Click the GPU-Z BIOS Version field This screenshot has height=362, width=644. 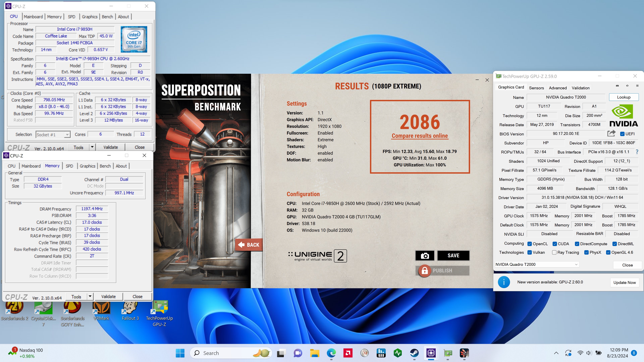click(566, 134)
